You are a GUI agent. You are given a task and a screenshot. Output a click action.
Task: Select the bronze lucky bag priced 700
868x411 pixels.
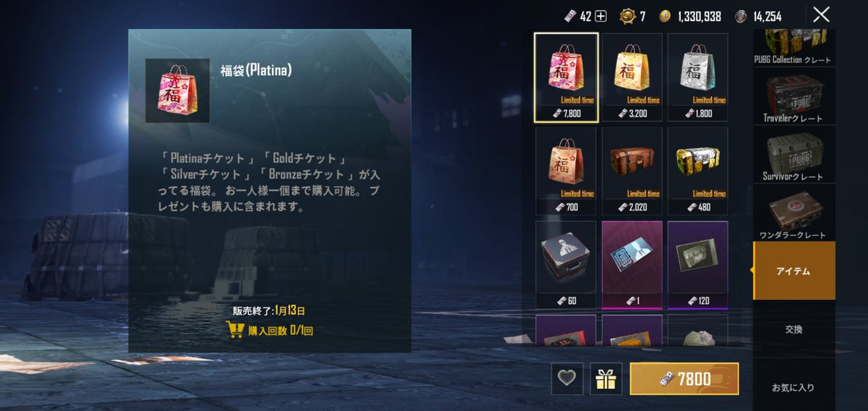click(566, 171)
